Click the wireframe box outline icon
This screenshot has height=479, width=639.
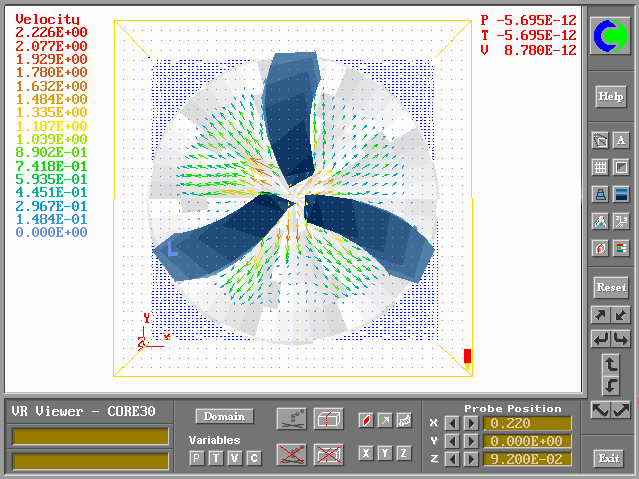[x=328, y=418]
